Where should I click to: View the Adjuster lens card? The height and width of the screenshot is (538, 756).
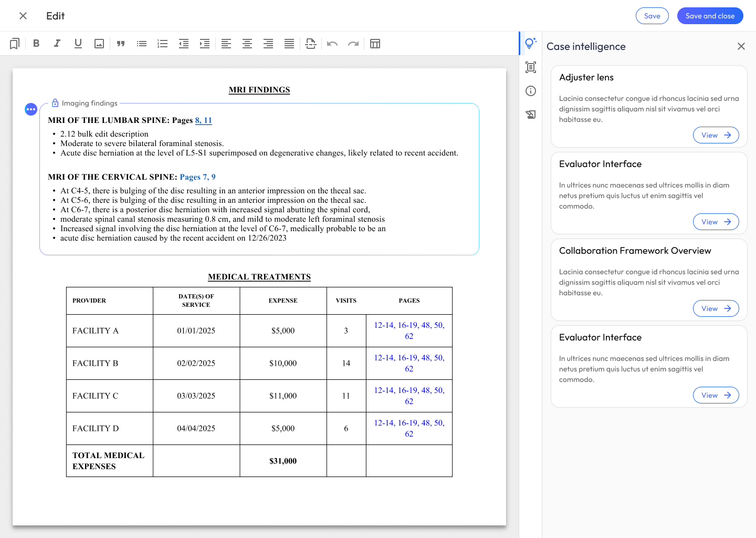[716, 135]
